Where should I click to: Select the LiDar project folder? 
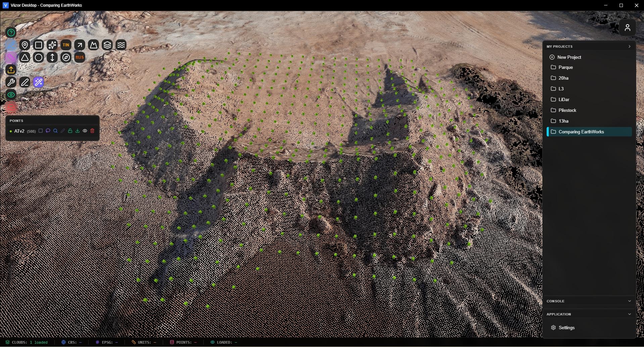pos(564,99)
